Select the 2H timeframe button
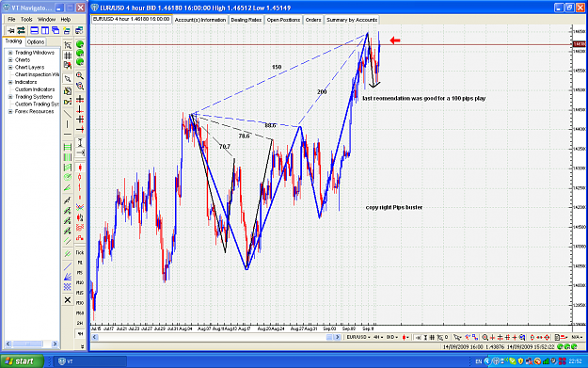The image size is (588, 368). coord(80,323)
